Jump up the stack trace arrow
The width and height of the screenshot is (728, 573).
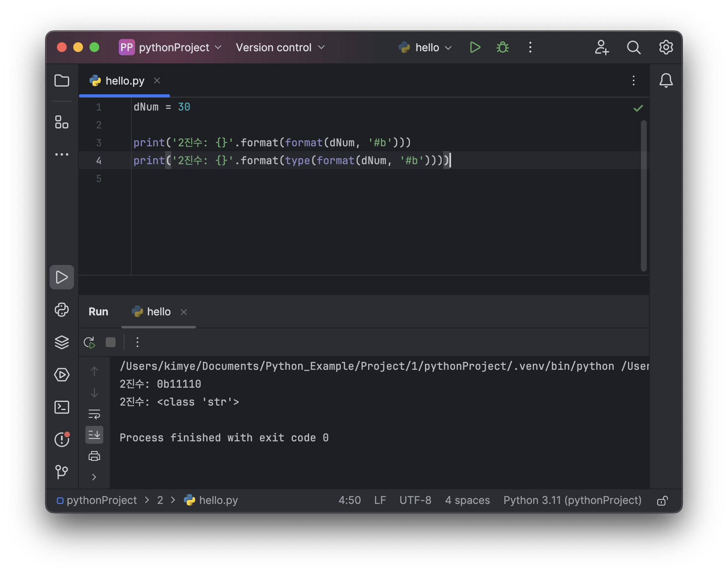tap(94, 371)
